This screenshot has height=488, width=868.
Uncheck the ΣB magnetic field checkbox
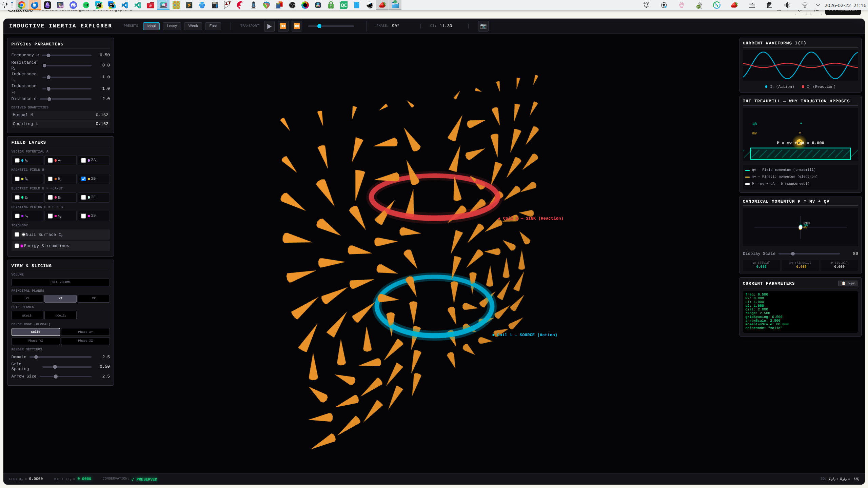(x=83, y=179)
